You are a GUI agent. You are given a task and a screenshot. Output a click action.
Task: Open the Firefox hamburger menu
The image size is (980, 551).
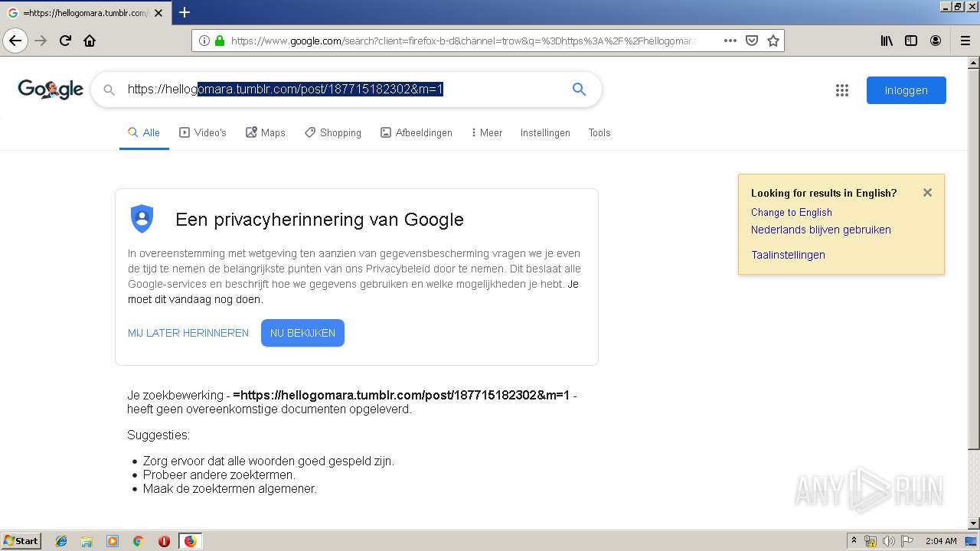click(965, 41)
